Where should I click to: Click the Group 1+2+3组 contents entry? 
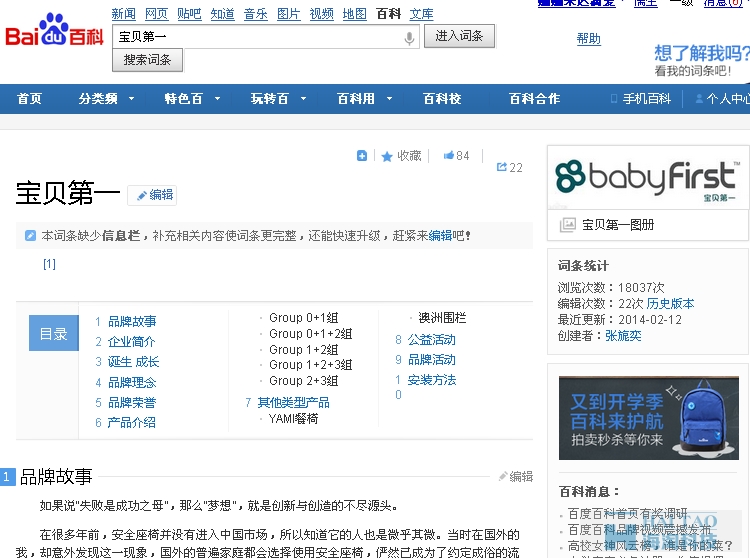[311, 365]
